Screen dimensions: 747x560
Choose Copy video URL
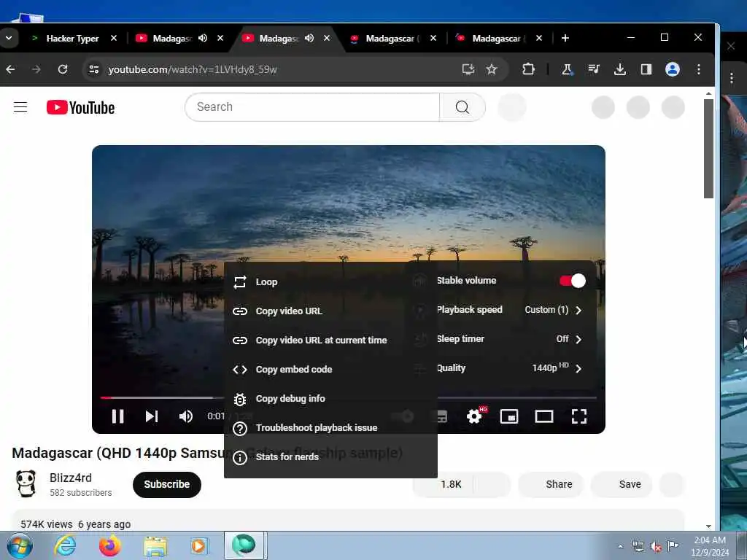(x=330, y=311)
